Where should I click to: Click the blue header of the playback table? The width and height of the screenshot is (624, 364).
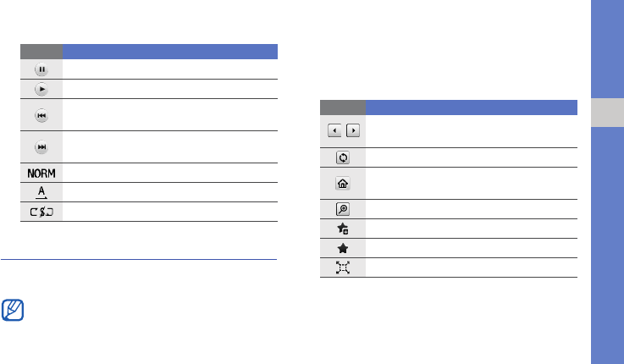(169, 51)
